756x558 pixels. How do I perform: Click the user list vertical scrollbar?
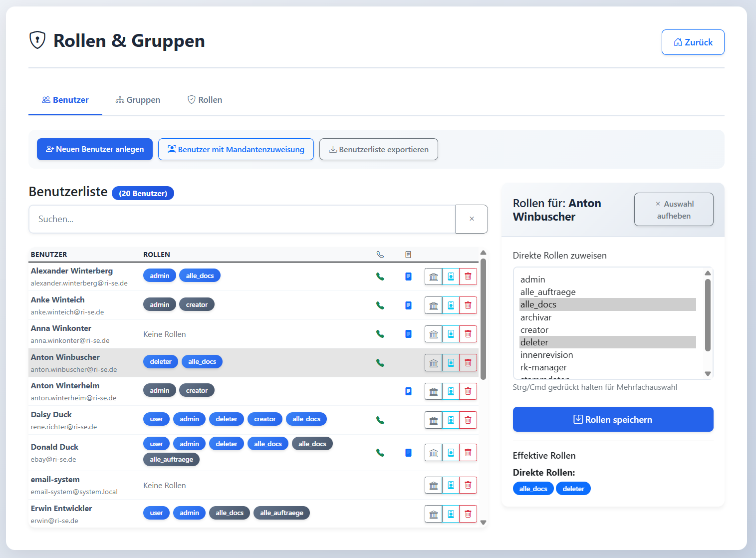click(483, 319)
